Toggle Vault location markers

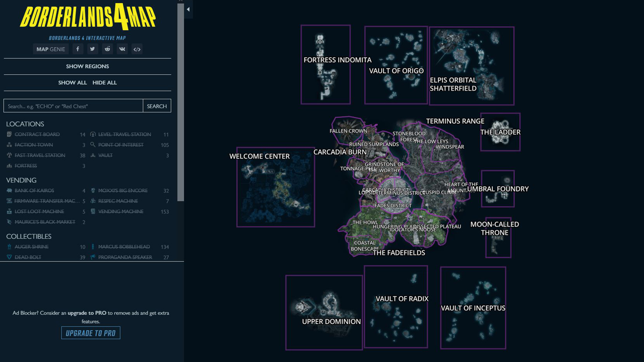[x=130, y=155]
